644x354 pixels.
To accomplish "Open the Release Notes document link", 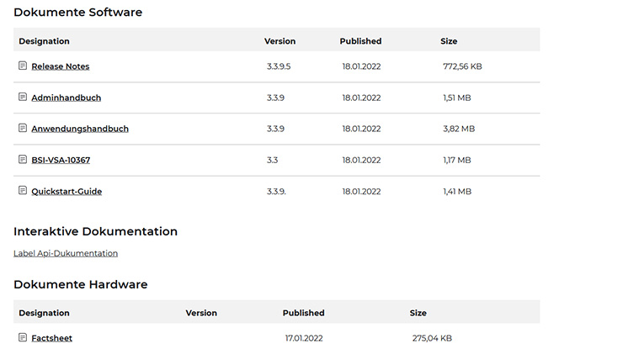I will (x=61, y=66).
